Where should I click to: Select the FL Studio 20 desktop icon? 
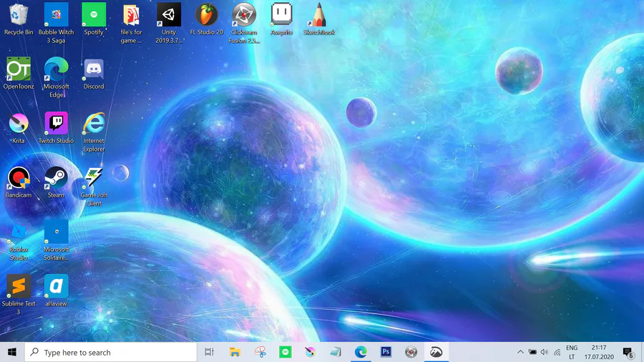coord(207,20)
